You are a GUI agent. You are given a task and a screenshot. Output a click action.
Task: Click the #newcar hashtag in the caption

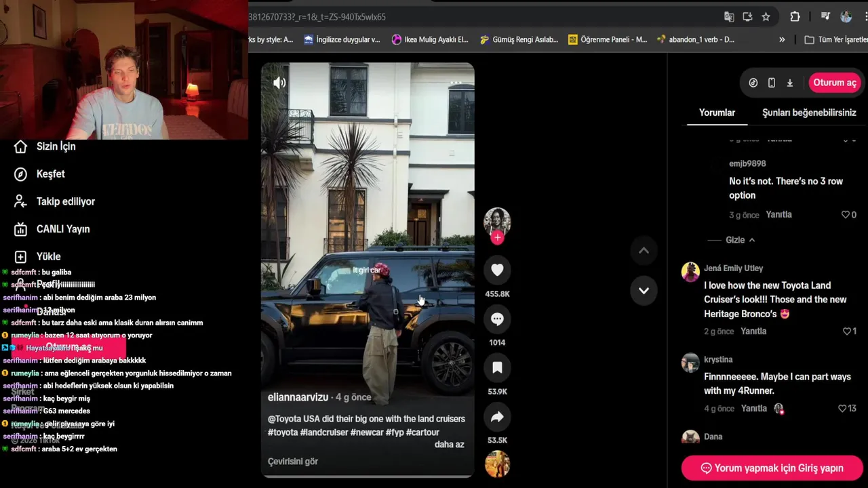(367, 432)
